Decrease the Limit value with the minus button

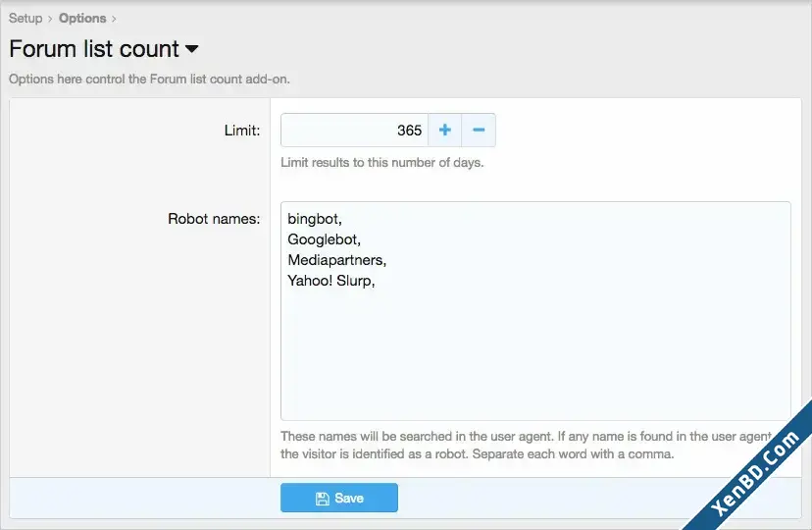pos(479,130)
